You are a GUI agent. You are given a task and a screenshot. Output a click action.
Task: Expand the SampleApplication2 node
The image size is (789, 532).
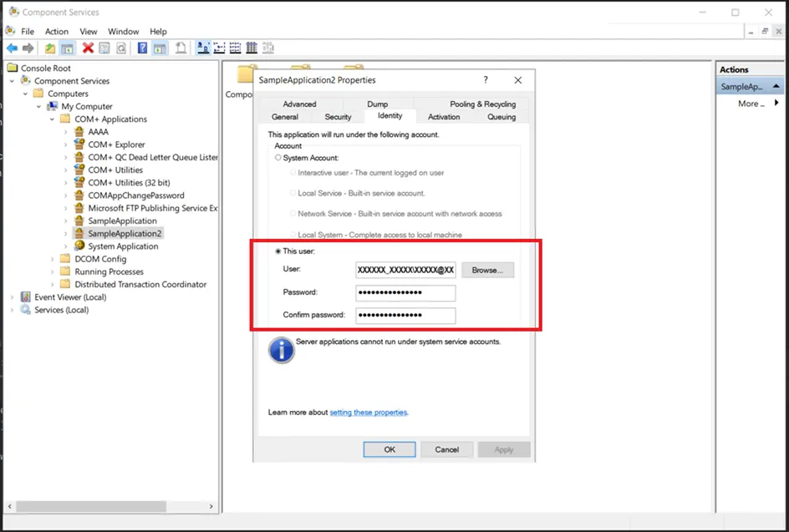pyautogui.click(x=65, y=233)
